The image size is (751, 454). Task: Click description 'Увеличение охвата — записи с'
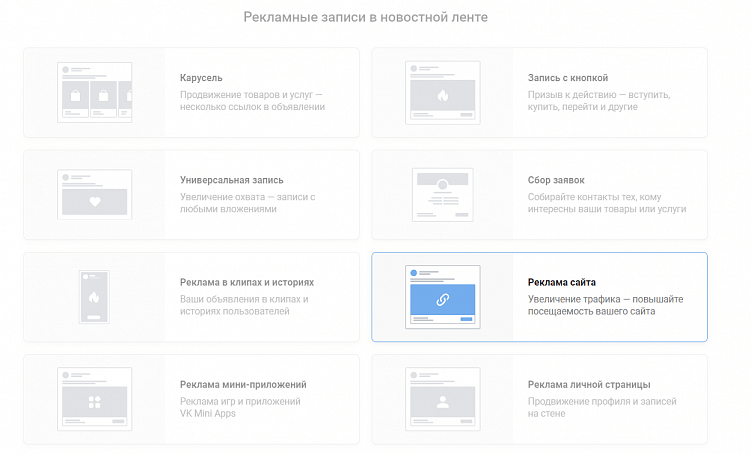pyautogui.click(x=248, y=197)
